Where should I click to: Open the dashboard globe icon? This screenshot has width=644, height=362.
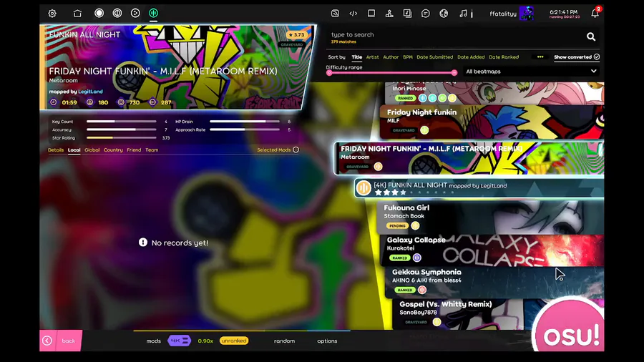[x=444, y=14]
